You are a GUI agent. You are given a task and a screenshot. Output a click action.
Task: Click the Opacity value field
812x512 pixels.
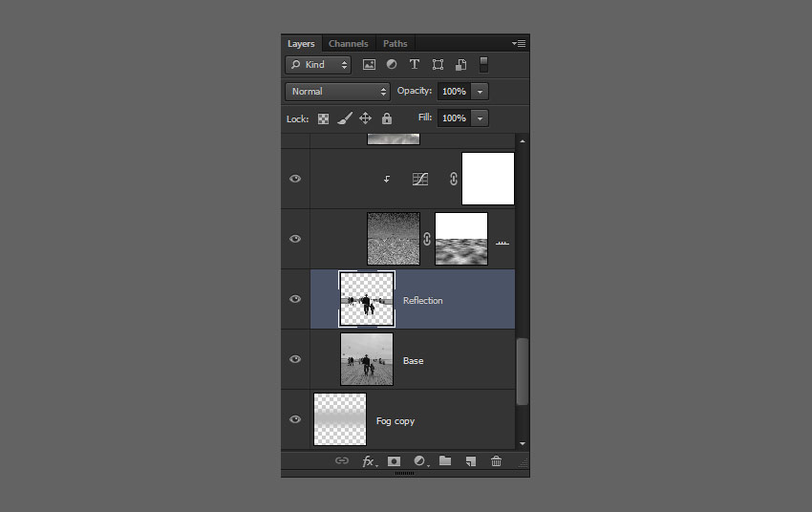pos(454,92)
